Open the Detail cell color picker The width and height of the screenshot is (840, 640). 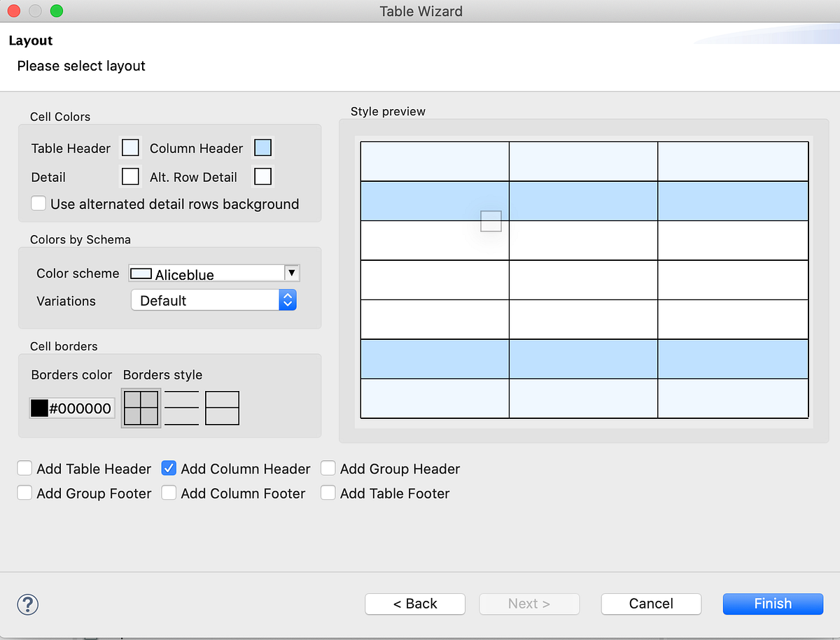tap(130, 176)
